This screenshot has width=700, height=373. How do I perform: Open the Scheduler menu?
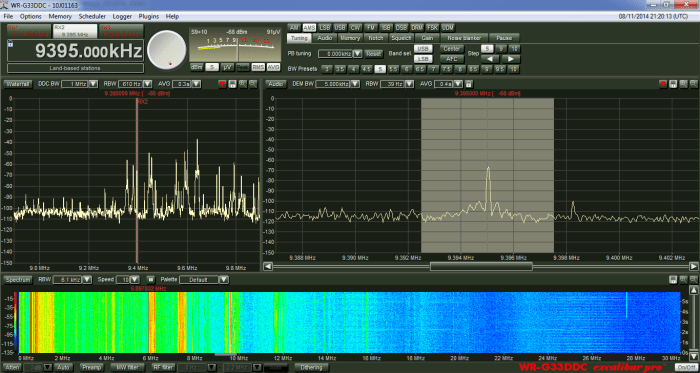click(92, 17)
